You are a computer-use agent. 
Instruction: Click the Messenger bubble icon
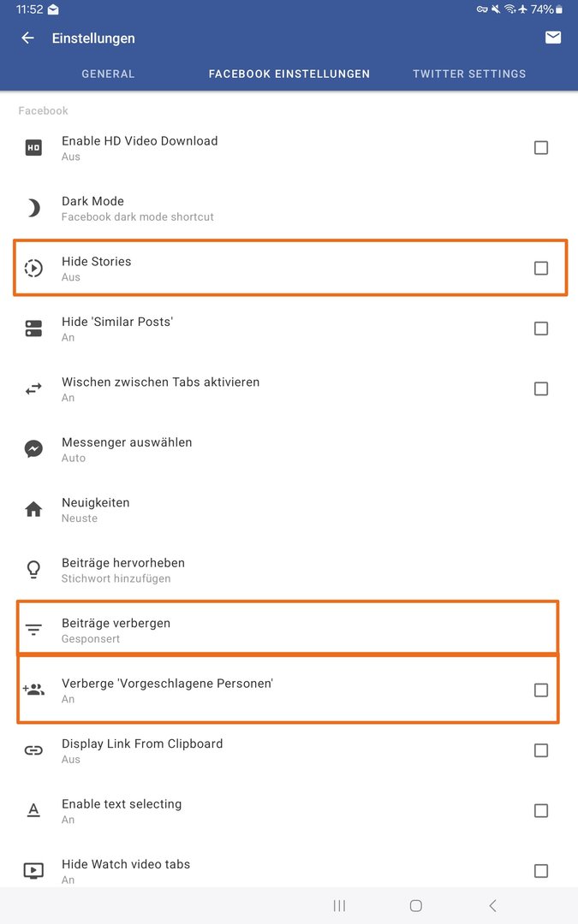point(33,449)
